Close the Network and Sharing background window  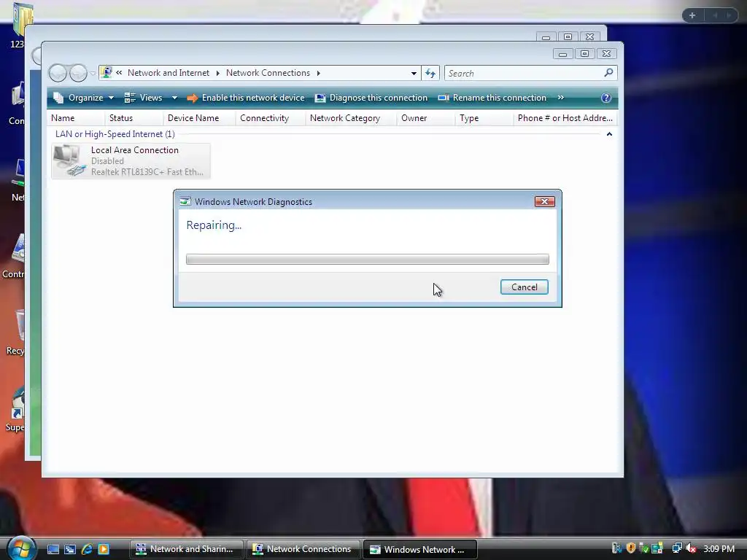tap(589, 37)
